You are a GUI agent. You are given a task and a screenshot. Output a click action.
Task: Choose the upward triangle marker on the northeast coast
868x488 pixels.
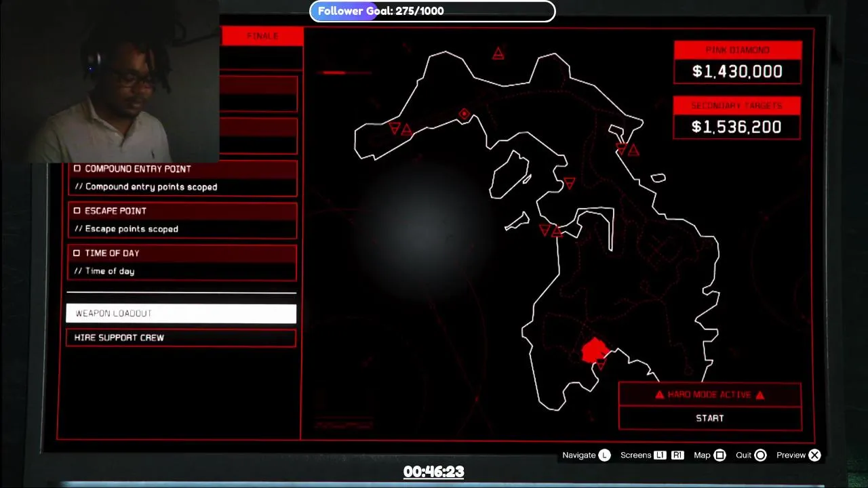(633, 150)
